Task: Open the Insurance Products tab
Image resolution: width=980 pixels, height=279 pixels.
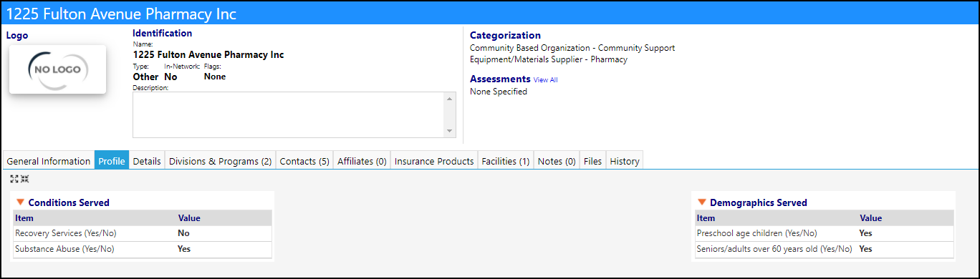Action: (x=434, y=161)
